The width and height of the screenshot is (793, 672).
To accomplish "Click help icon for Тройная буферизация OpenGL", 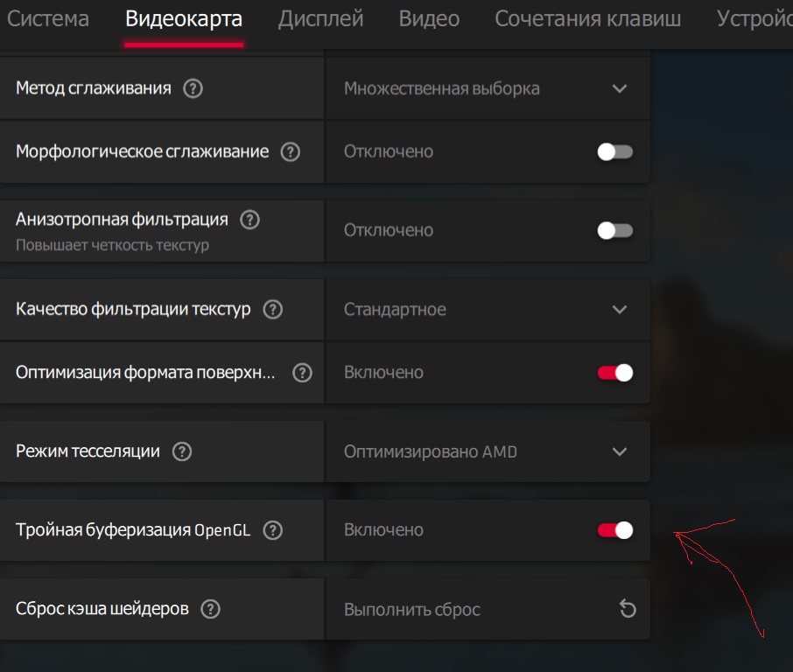I will [273, 530].
